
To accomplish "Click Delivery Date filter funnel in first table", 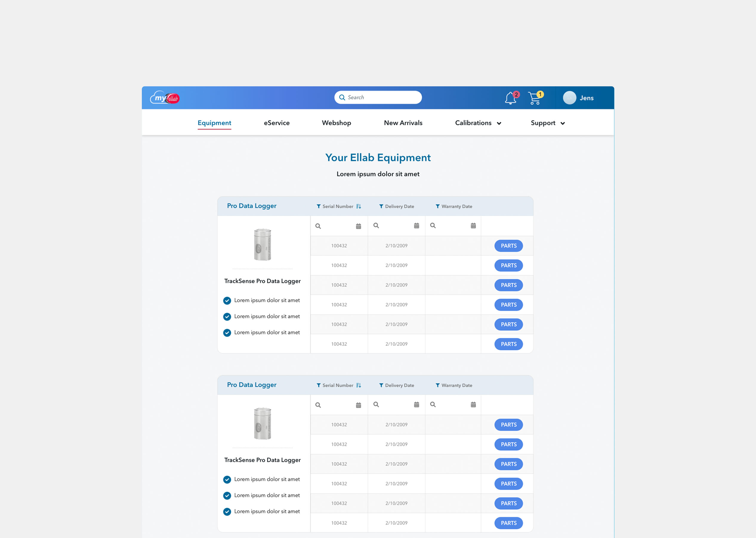I will tap(381, 206).
